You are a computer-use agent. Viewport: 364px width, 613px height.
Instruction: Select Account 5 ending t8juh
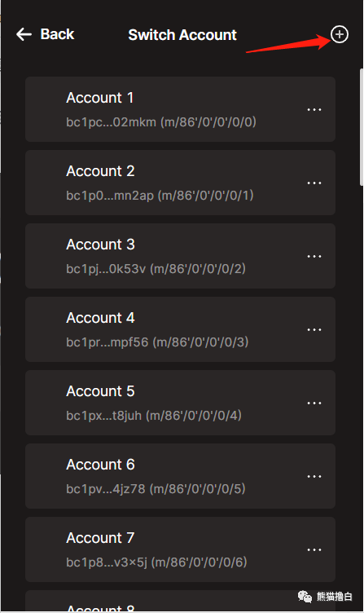(181, 403)
